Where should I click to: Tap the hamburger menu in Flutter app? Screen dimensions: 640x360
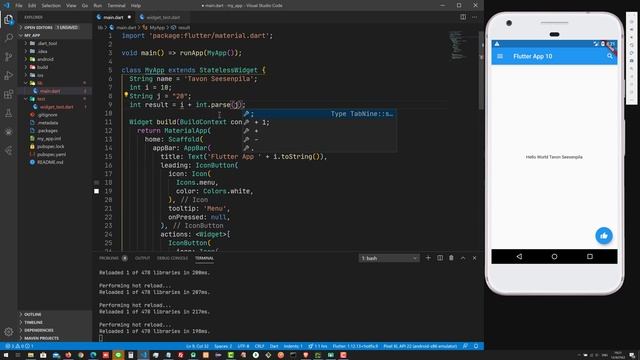coord(500,56)
